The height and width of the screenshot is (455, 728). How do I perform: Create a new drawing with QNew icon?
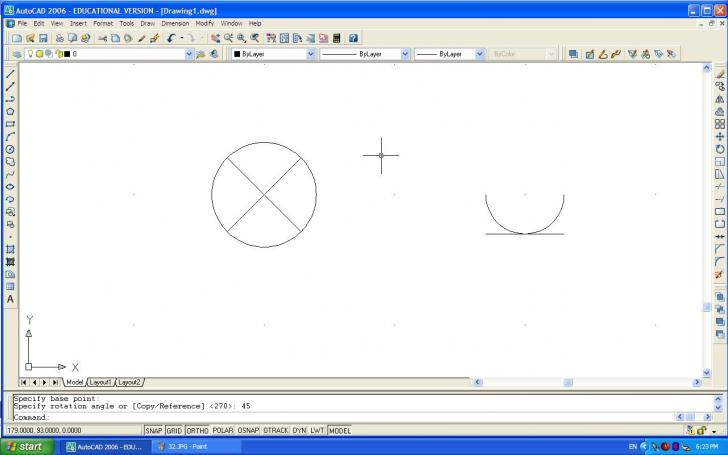pyautogui.click(x=17, y=38)
